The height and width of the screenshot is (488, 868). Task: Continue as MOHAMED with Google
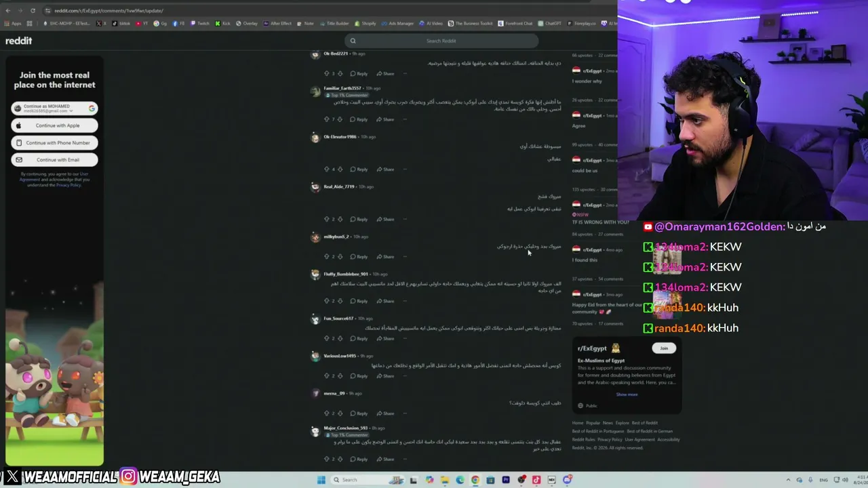pos(54,108)
